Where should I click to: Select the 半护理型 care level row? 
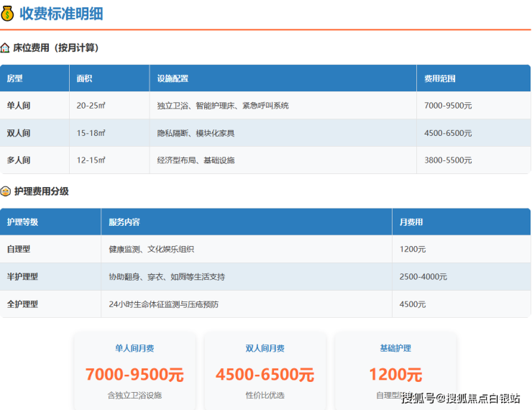[x=22, y=277]
